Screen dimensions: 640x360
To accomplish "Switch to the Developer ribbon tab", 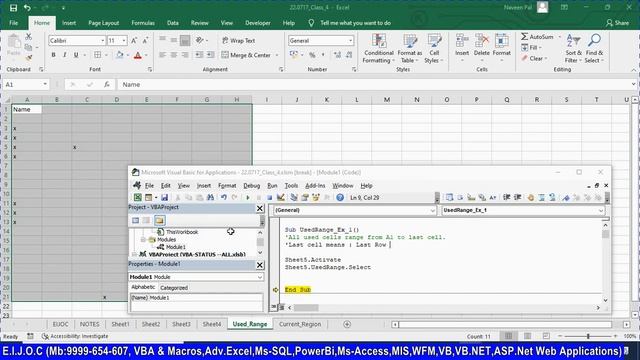I will pos(258,23).
